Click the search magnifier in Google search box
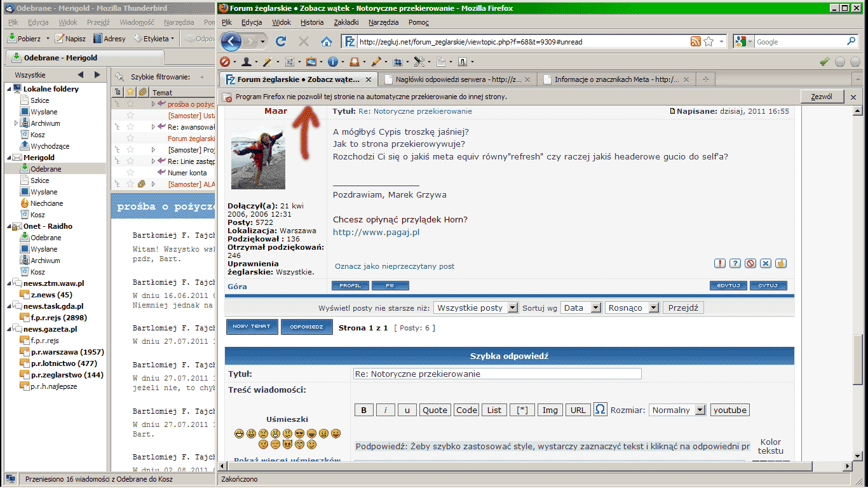This screenshot has width=868, height=488. click(x=851, y=41)
